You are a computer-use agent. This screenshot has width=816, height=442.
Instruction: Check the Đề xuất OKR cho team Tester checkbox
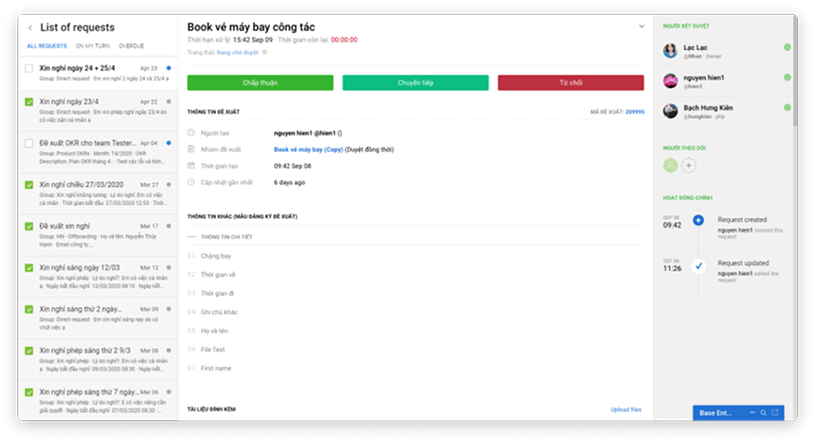29,143
